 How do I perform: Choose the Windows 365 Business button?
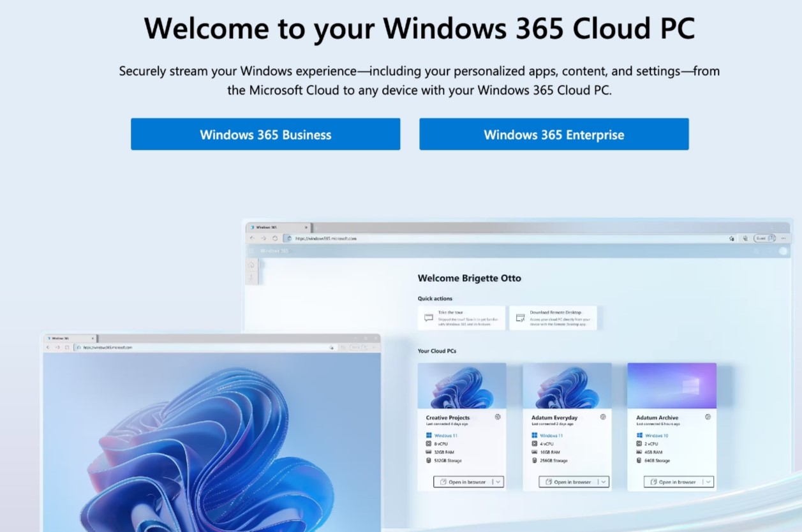pyautogui.click(x=265, y=134)
